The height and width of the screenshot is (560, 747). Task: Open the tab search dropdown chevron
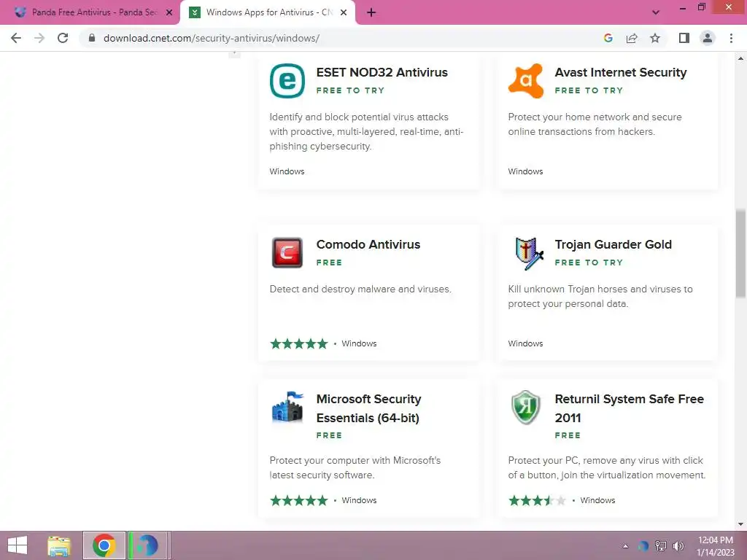[656, 13]
